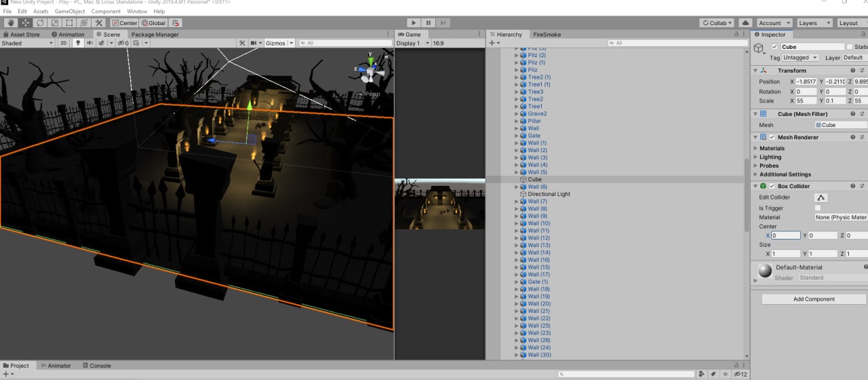This screenshot has height=380, width=868.
Task: Click the Hierarchy create plus button
Action: 492,43
